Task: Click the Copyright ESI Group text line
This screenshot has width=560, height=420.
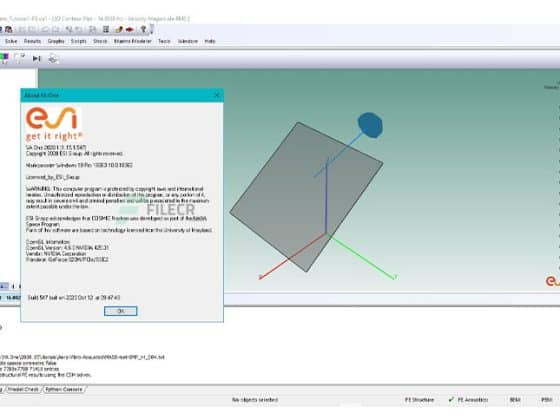Action: point(74,154)
